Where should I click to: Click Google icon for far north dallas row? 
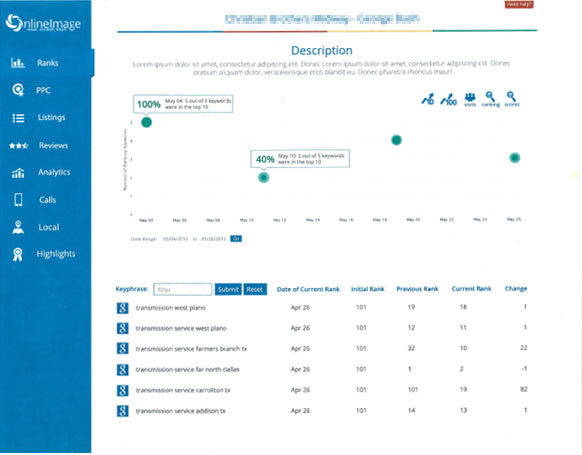click(122, 369)
